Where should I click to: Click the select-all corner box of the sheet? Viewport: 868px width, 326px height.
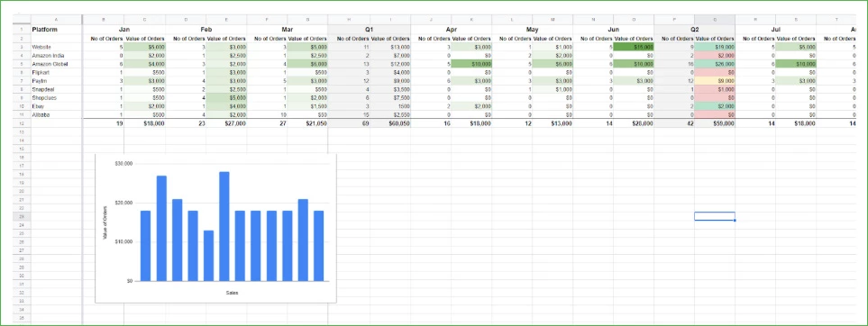coord(21,20)
